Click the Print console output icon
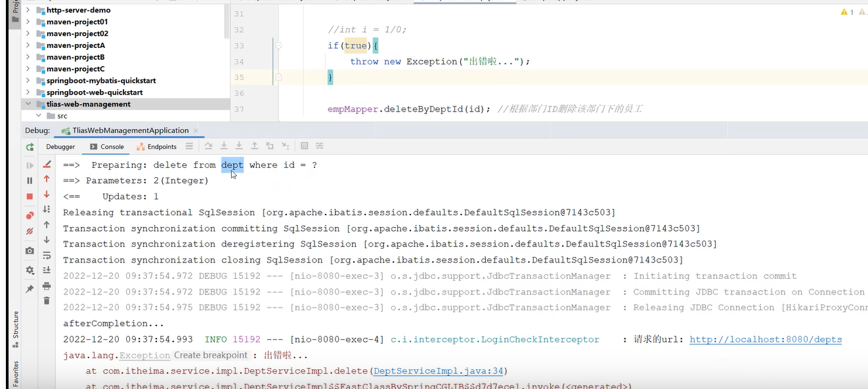The width and height of the screenshot is (868, 389). pyautogui.click(x=46, y=287)
